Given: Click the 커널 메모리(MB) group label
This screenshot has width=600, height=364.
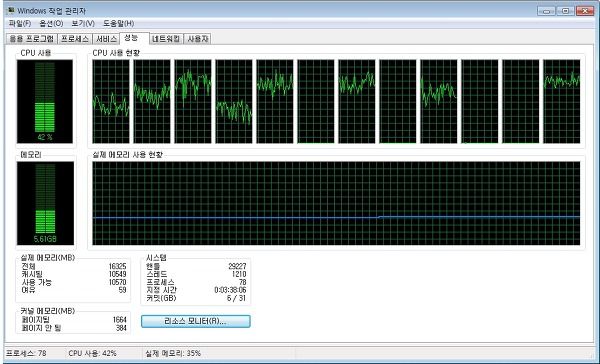Looking at the screenshot, I should [x=47, y=311].
